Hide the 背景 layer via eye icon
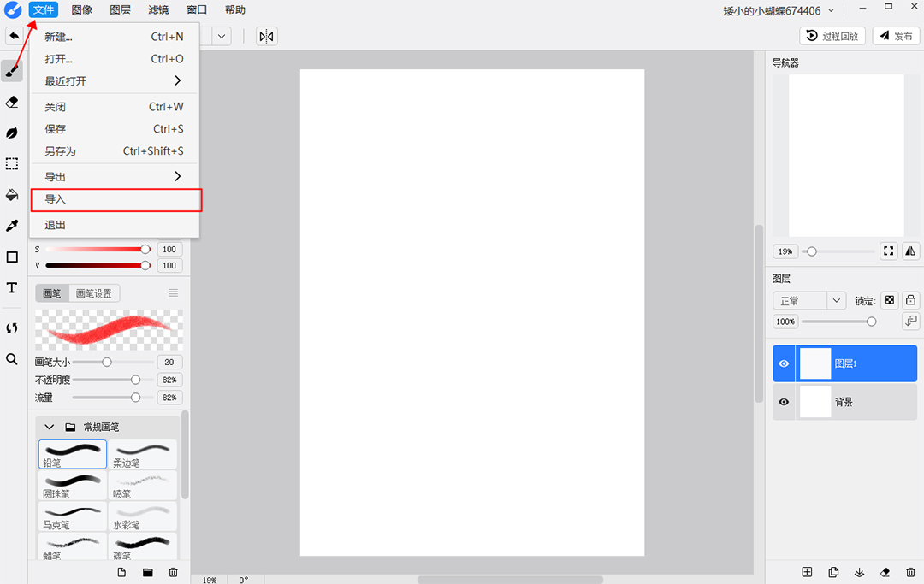This screenshot has height=584, width=924. pos(784,402)
